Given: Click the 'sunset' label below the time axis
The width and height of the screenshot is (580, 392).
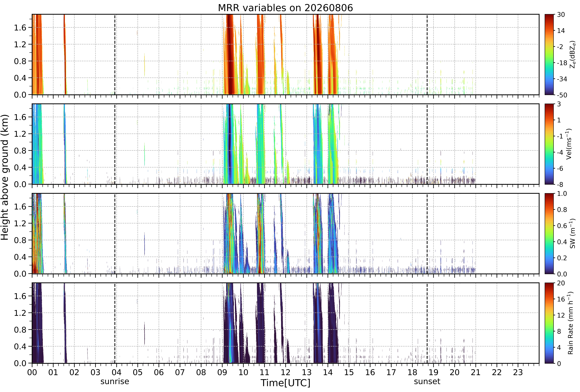Looking at the screenshot, I should 427,382.
